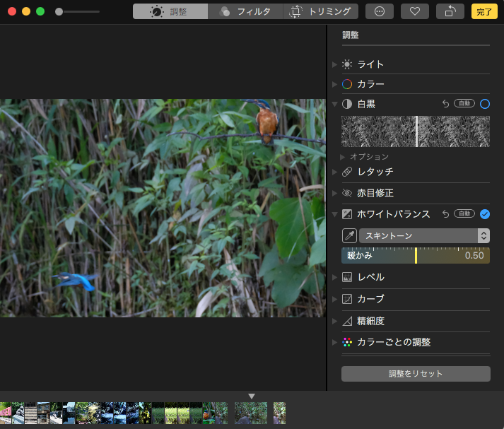Enable the 白黒 adjustment circle
The height and width of the screenshot is (429, 504).
485,104
